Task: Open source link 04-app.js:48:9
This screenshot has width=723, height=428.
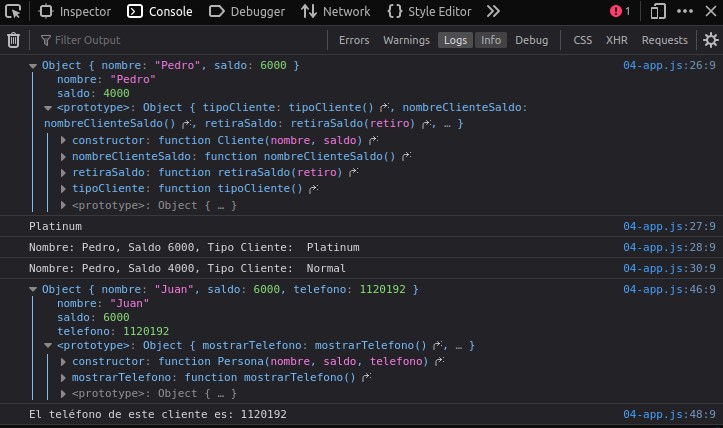Action: pos(669,414)
